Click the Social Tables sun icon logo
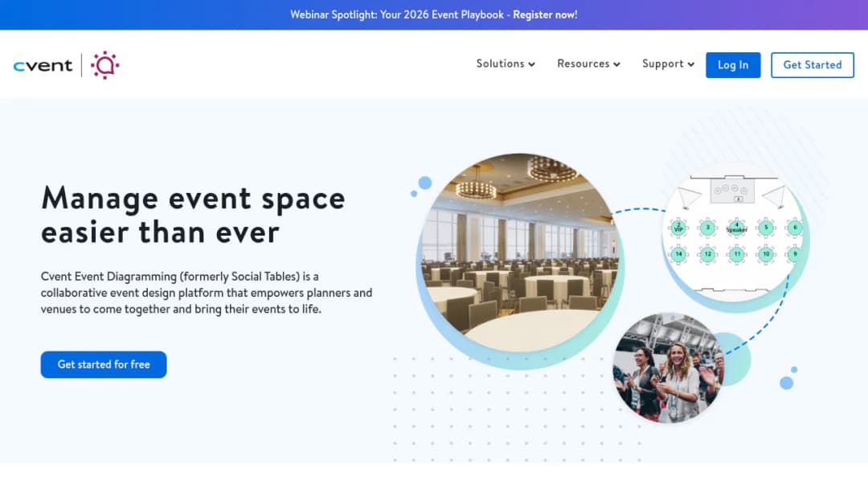 [x=104, y=65]
